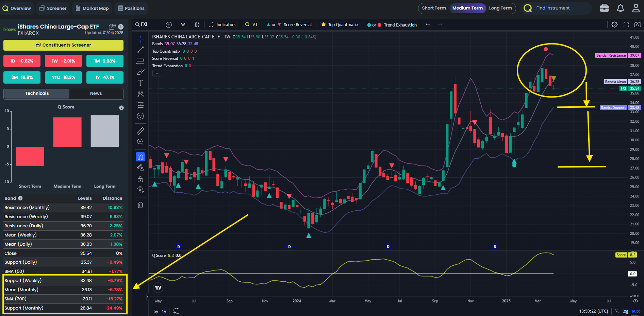Select the text annotation tool
Image resolution: width=644 pixels, height=316 pixels.
[140, 83]
